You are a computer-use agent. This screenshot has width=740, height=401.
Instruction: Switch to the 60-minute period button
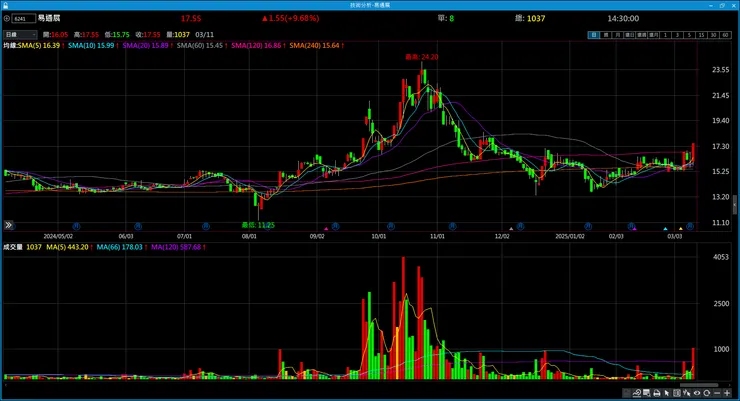(x=725, y=35)
